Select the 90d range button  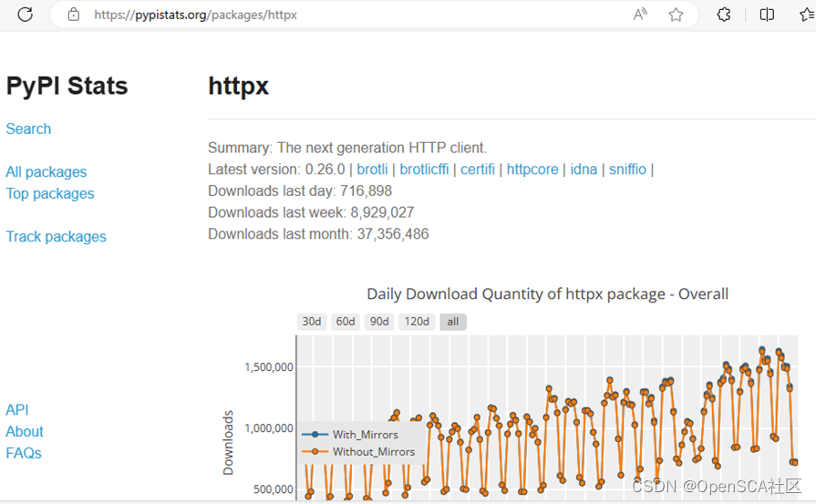[379, 322]
